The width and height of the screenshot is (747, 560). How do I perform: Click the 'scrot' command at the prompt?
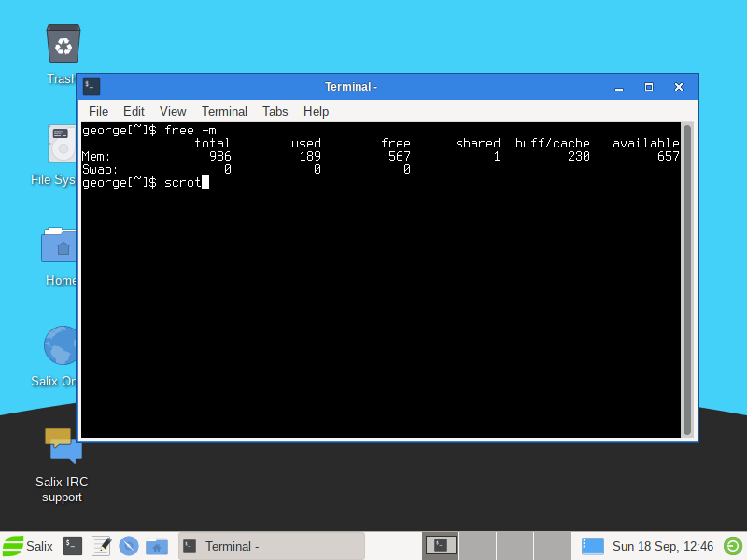183,182
